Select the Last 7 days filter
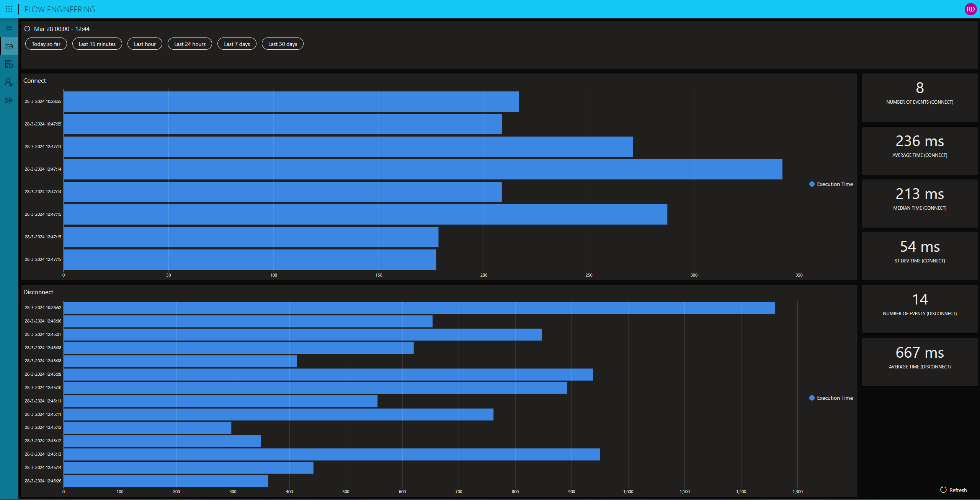The image size is (980, 500). coord(237,43)
